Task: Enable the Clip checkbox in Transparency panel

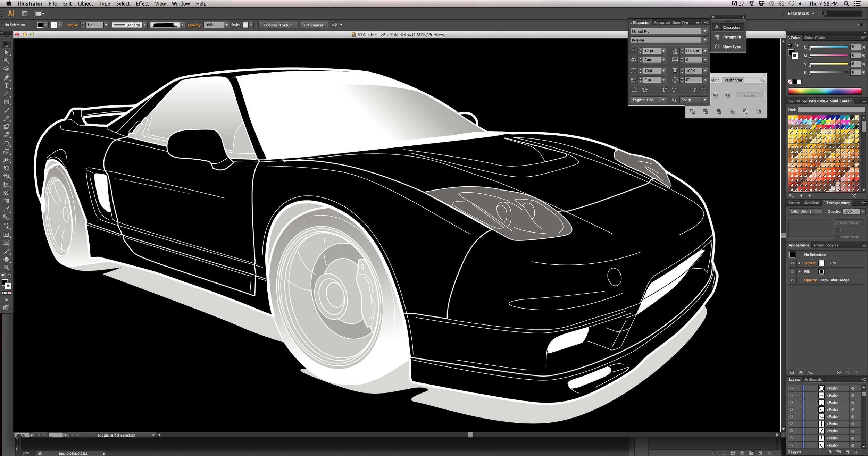Action: tap(837, 230)
